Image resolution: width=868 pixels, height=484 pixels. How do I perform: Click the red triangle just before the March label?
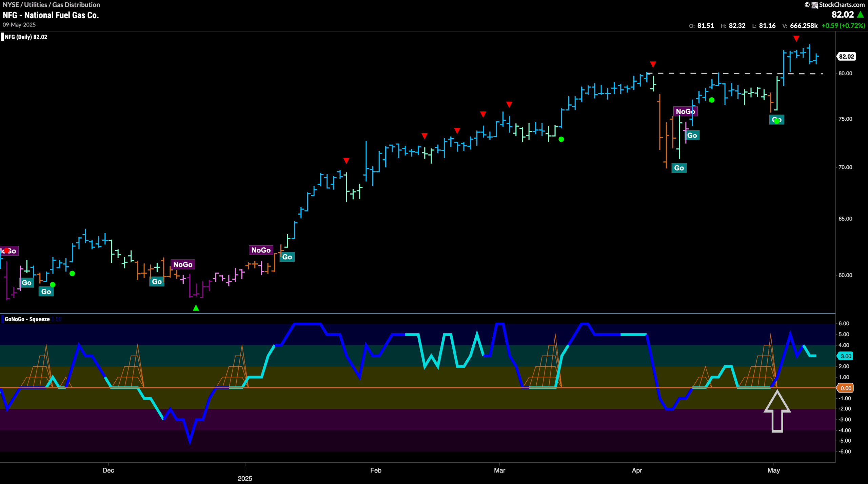tap(483, 115)
